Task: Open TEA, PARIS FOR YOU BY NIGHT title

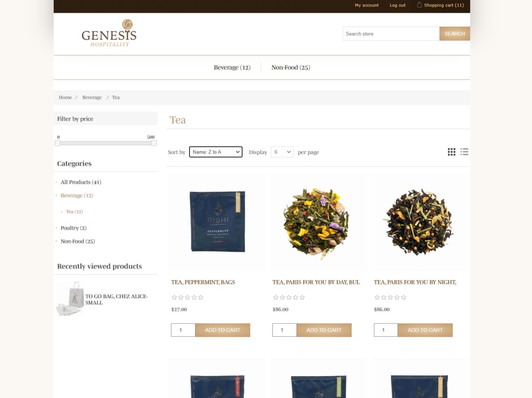Action: tap(415, 282)
